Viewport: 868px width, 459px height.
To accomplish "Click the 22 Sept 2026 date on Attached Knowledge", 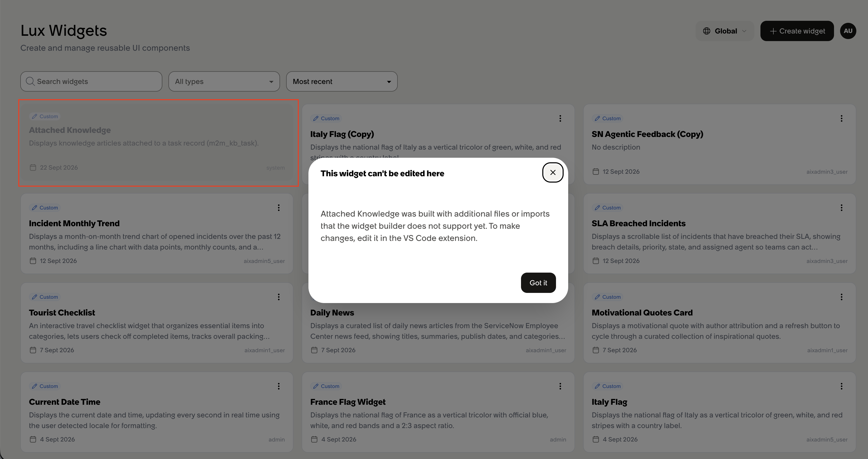I will 59,168.
